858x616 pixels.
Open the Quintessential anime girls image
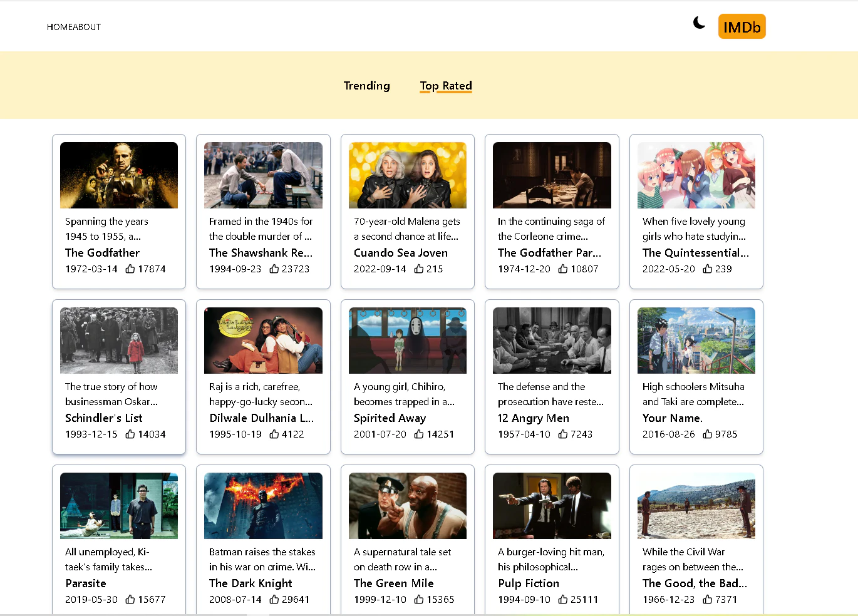pyautogui.click(x=696, y=175)
